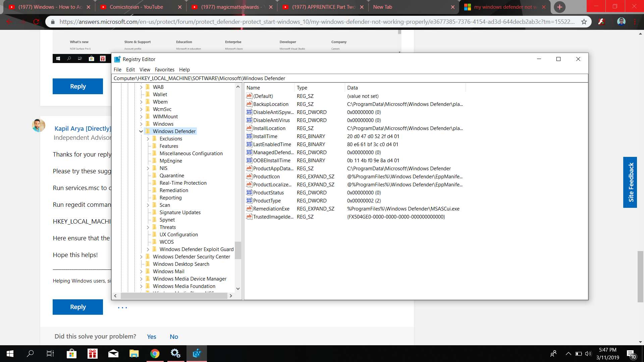Open the Edit menu in Registry Editor
The image size is (644, 362).
[x=130, y=70]
